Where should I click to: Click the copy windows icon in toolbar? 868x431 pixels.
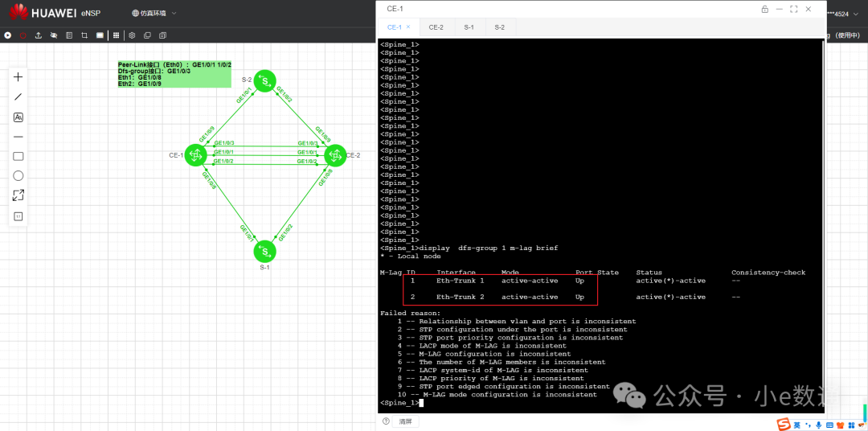147,35
